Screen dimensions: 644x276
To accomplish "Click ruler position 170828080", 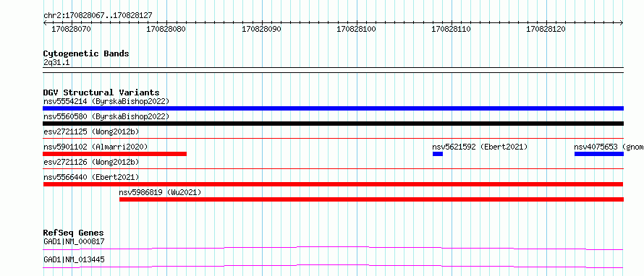I will coord(166,29).
